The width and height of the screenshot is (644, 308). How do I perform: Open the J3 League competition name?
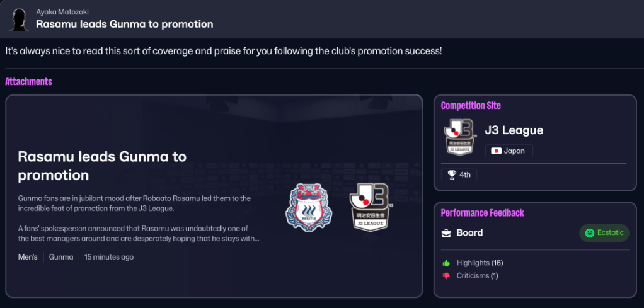click(x=514, y=130)
